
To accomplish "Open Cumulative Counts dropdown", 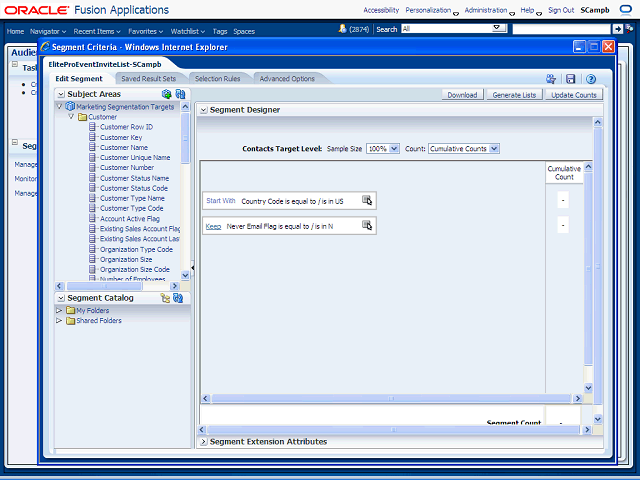I will tap(494, 149).
